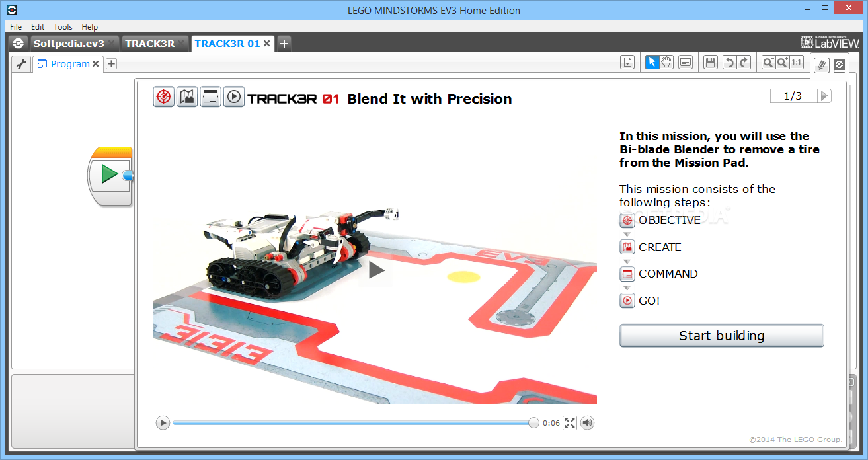The image size is (868, 460).
Task: Open the program list dropdown icon
Action: pyautogui.click(x=627, y=62)
